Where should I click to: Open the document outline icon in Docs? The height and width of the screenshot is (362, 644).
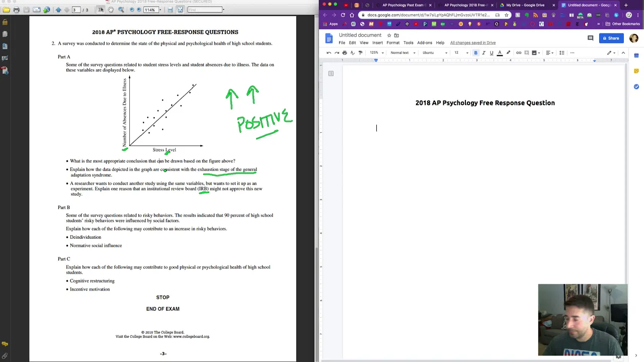(x=331, y=73)
